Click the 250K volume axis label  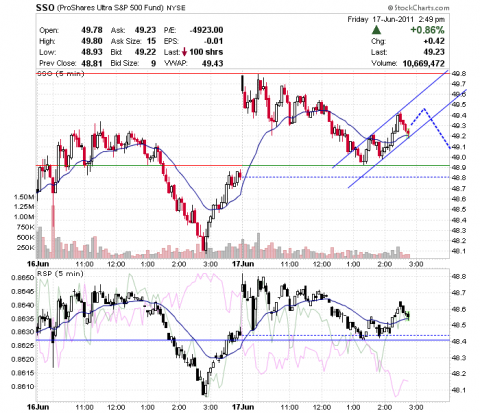pyautogui.click(x=25, y=248)
